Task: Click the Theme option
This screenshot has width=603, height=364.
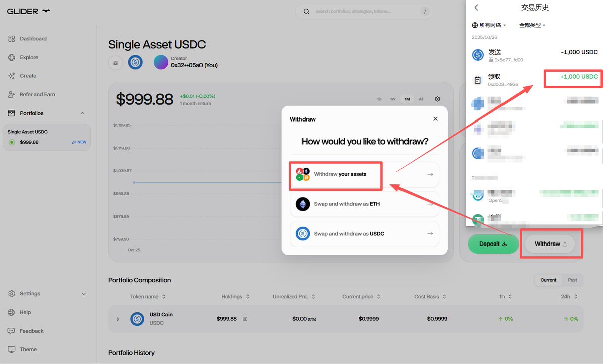Action: (22, 349)
